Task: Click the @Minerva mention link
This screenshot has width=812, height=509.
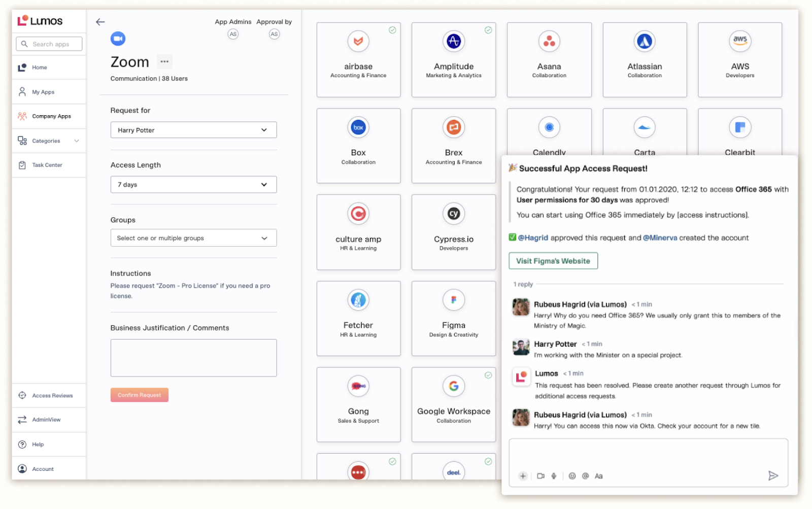Action: pos(660,237)
